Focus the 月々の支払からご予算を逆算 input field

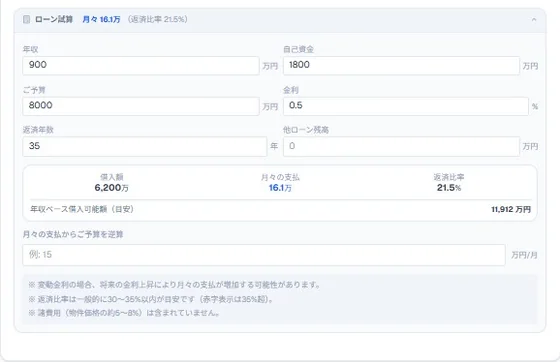pos(264,255)
